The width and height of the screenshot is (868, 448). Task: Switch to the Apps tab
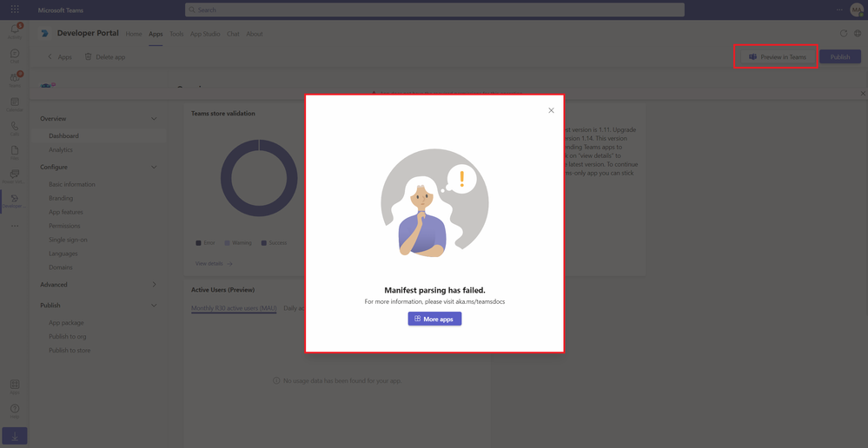156,34
